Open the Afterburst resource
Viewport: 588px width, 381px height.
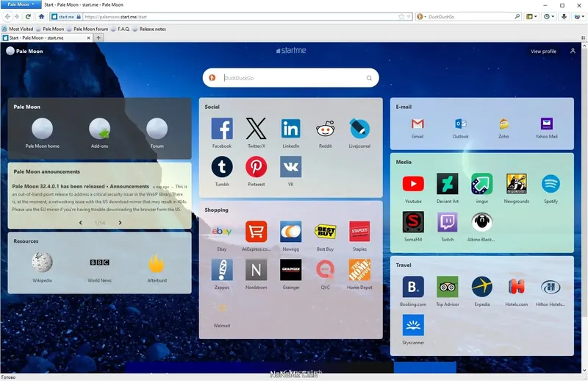[x=157, y=263]
